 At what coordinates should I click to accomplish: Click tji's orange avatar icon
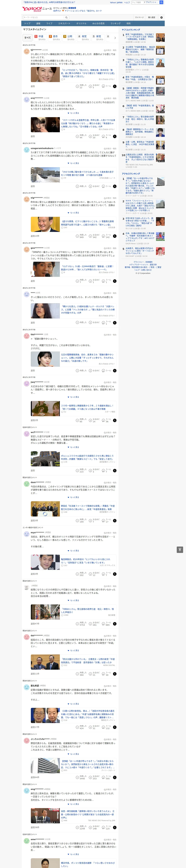pyautogui.click(x=26, y=52)
